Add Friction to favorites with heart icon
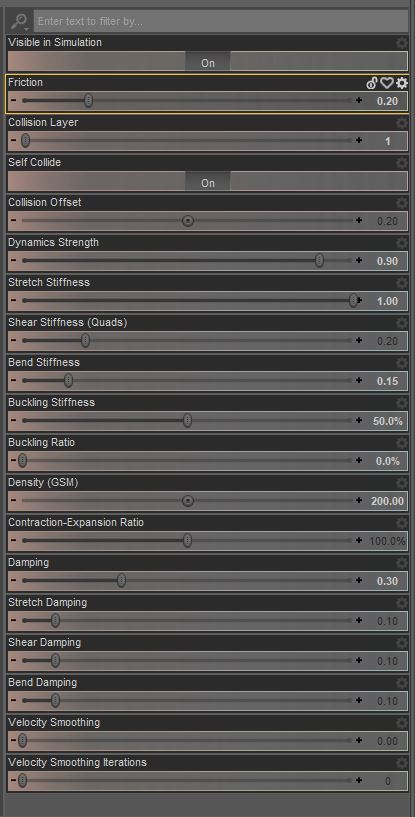 tap(386, 83)
